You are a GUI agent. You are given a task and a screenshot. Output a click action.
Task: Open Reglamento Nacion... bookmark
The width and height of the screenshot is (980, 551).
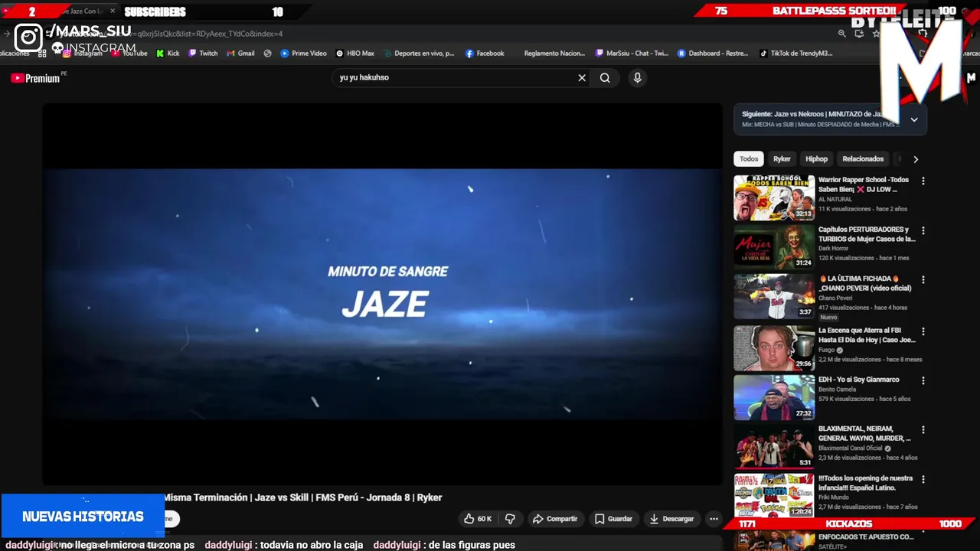tap(554, 54)
